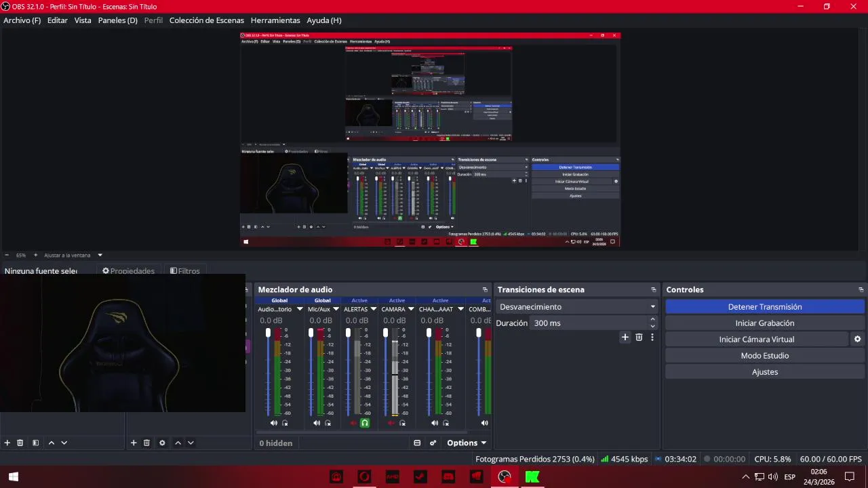The image size is (868, 488).
Task: Delete transition using trash icon in Transiciones
Action: [x=639, y=337]
